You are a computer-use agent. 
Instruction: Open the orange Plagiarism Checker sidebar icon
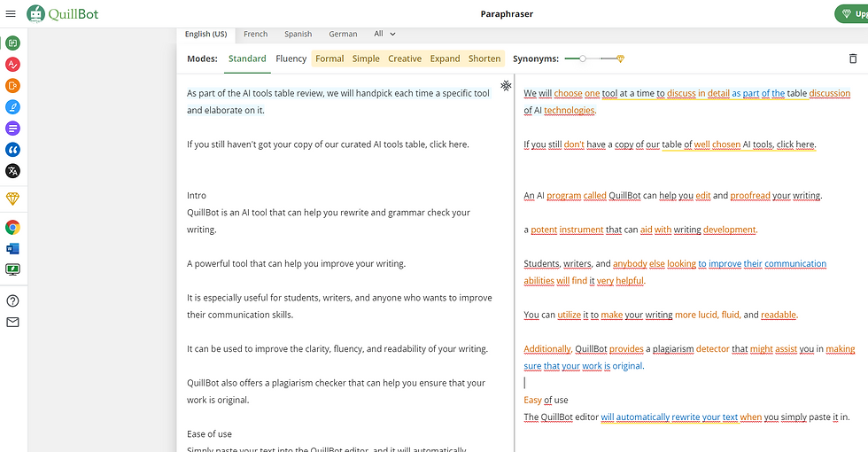pos(12,85)
